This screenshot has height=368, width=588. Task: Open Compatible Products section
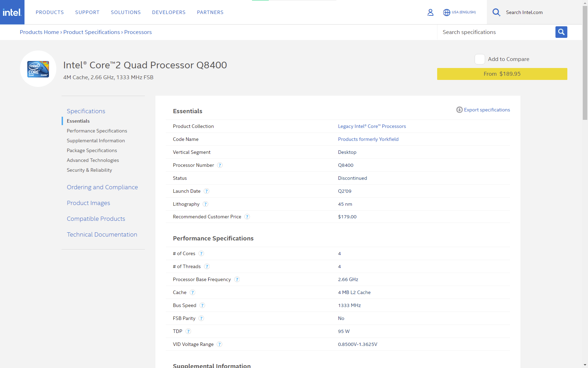tap(96, 219)
